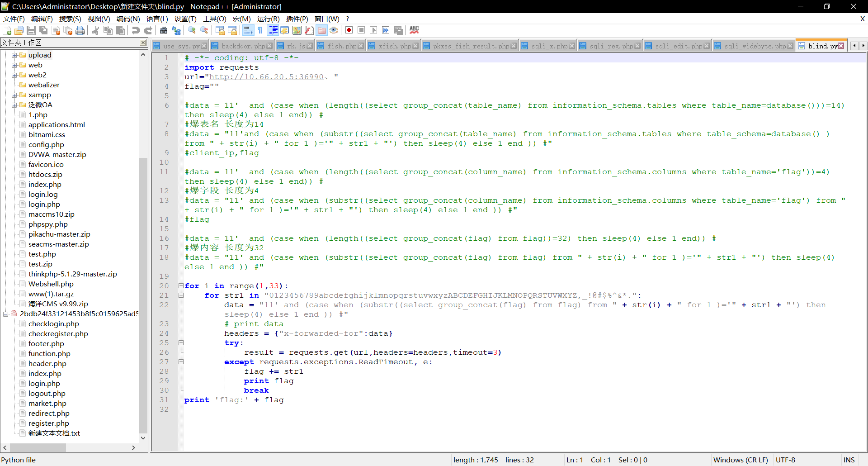
Task: Toggle word wrap in the toolbar
Action: tap(248, 30)
